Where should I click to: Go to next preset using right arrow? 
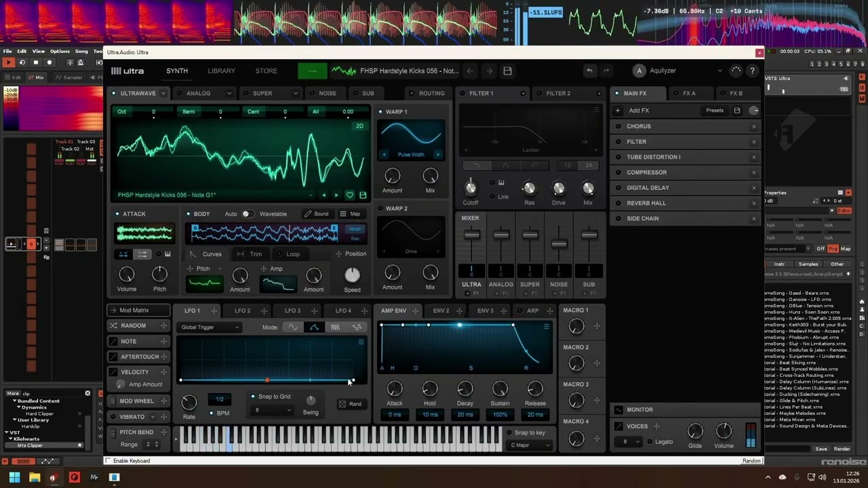(489, 70)
